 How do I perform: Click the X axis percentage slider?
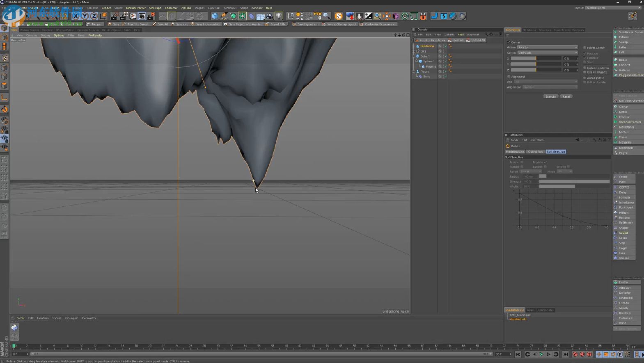point(535,59)
